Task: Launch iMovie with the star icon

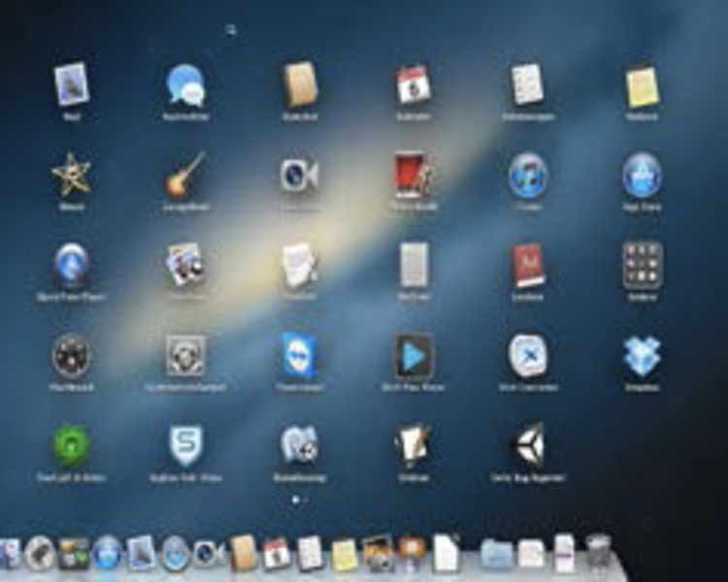Action: [71, 175]
